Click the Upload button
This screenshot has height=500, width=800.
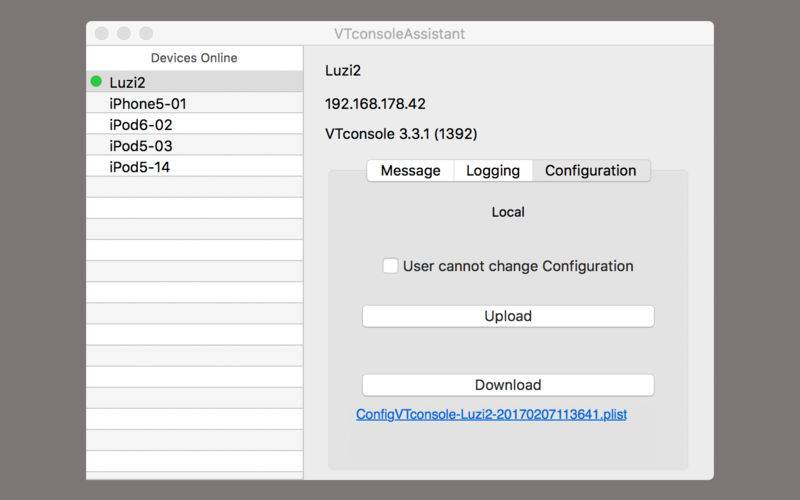[x=508, y=316]
